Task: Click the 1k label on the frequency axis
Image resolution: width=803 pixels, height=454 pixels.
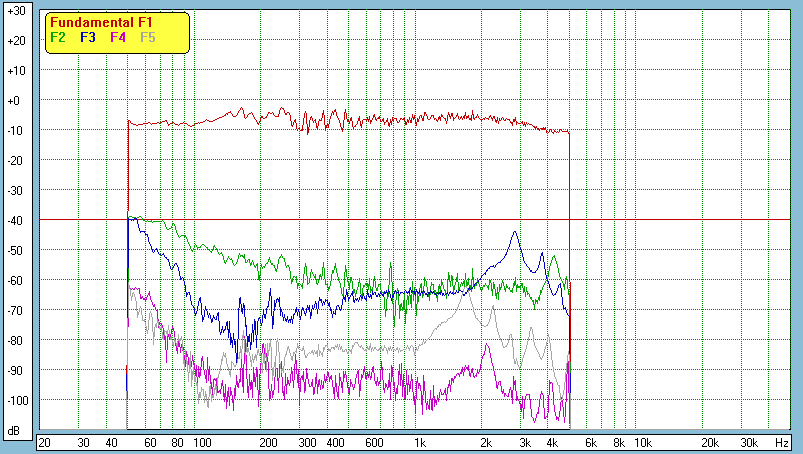Action: 420,442
